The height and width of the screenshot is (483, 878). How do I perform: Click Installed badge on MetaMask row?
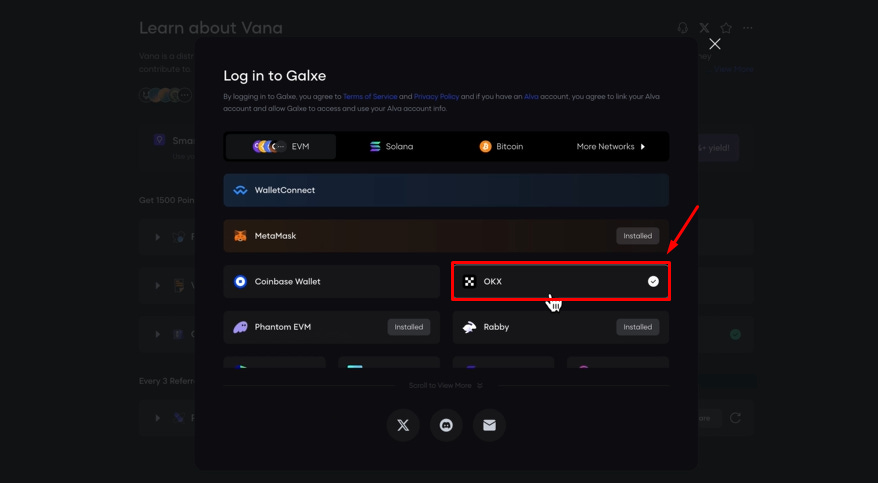637,236
